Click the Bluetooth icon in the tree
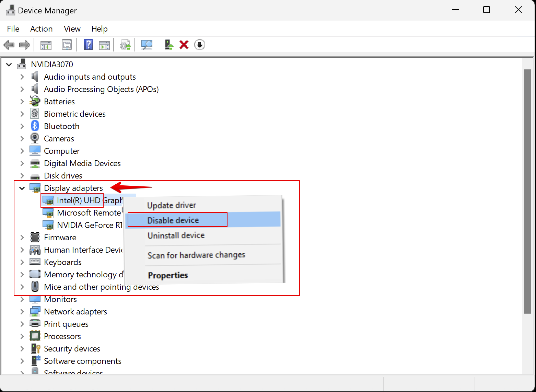 tap(35, 126)
